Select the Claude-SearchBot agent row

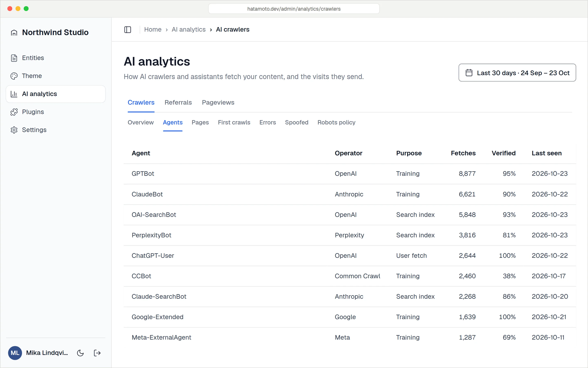350,296
